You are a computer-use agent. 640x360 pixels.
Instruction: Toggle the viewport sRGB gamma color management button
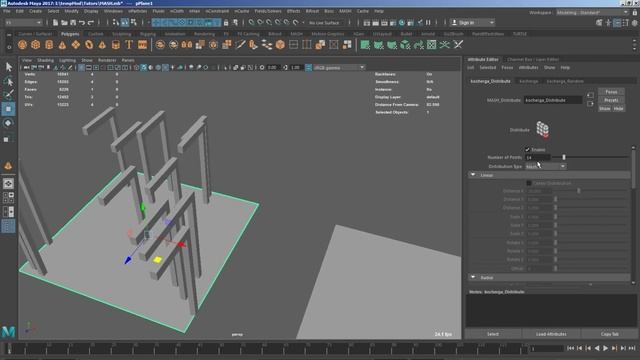[309, 68]
